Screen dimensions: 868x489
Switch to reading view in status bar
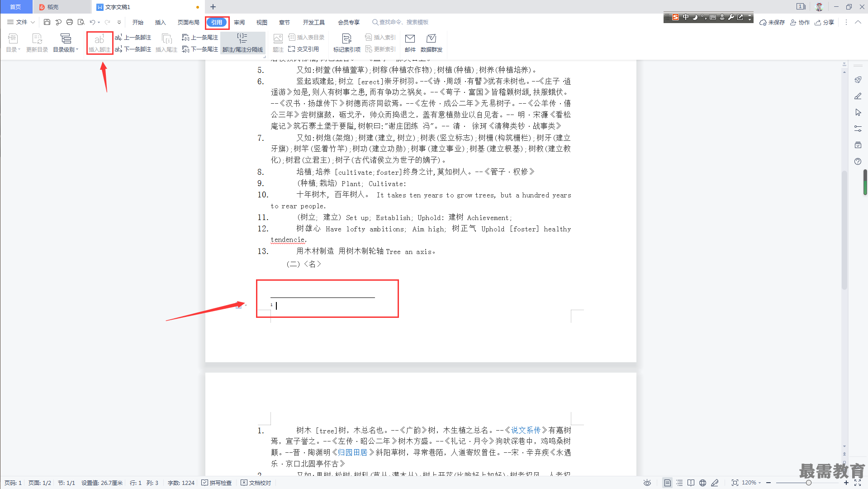[x=691, y=483]
